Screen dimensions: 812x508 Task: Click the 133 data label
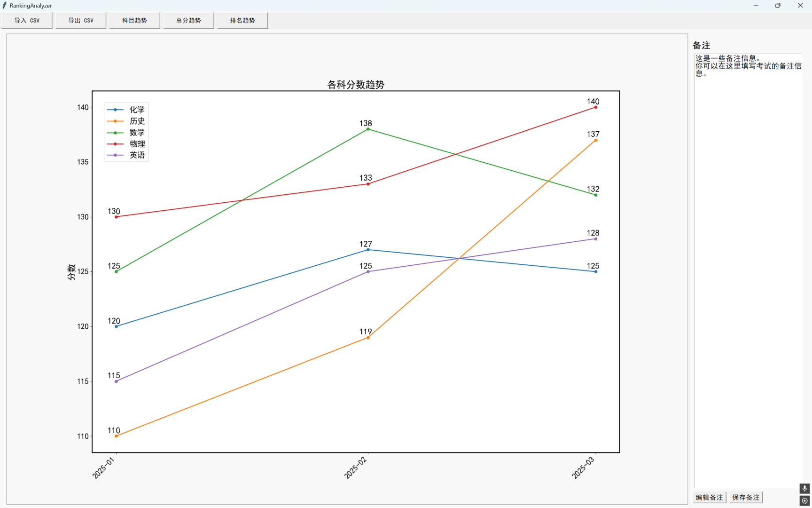(x=366, y=178)
